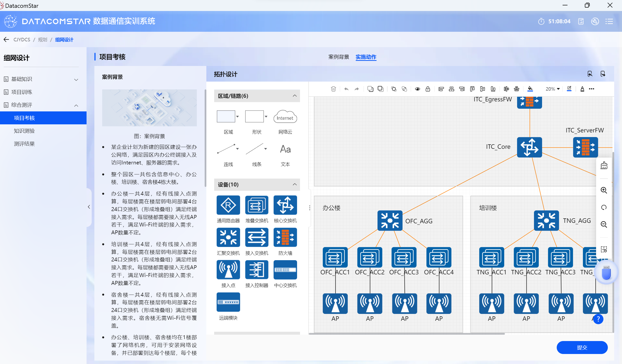Pick the 防火墙 firewall device icon
The width and height of the screenshot is (622, 364).
point(285,237)
